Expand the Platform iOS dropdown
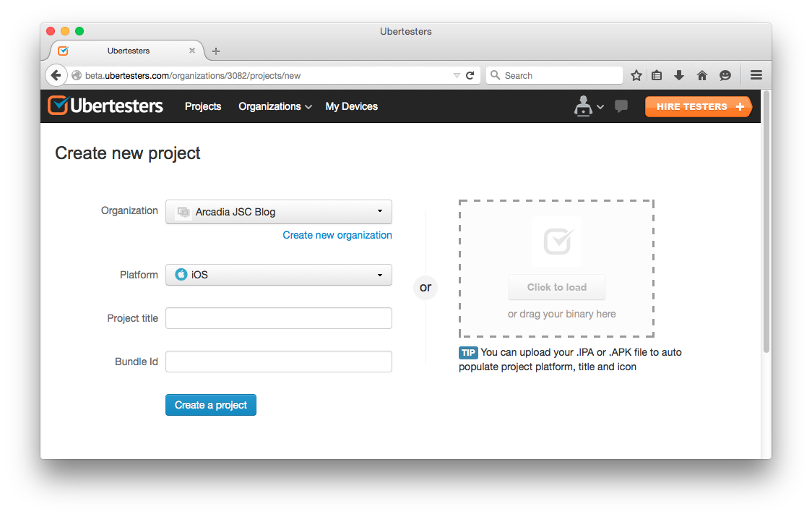 tap(279, 275)
